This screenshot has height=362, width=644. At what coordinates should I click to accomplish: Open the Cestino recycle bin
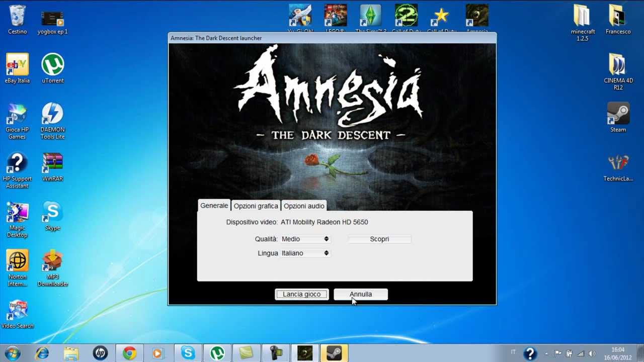(x=17, y=20)
